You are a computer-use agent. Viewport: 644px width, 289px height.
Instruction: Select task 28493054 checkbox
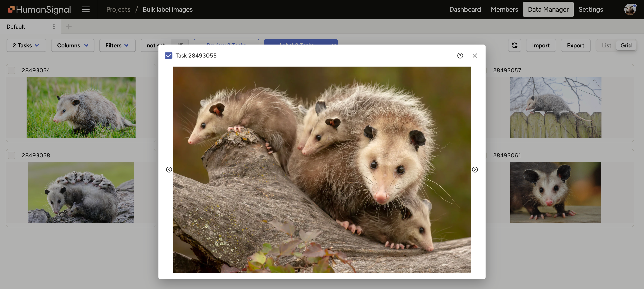tap(11, 70)
